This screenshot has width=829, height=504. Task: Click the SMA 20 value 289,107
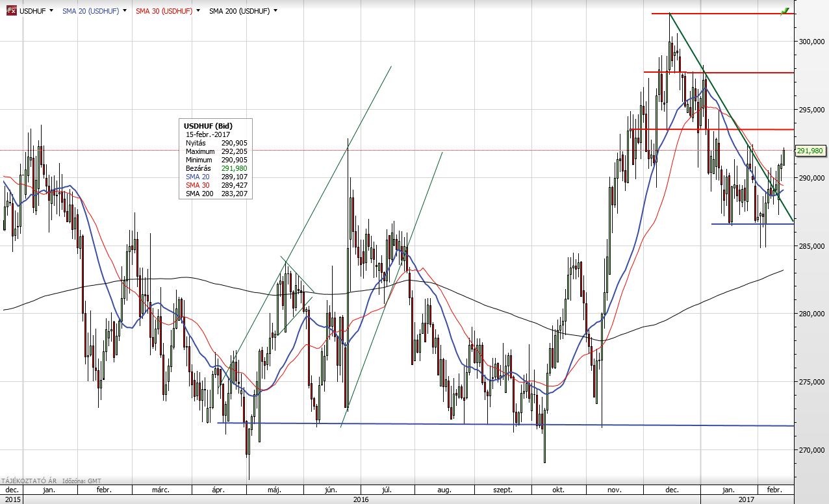click(235, 177)
